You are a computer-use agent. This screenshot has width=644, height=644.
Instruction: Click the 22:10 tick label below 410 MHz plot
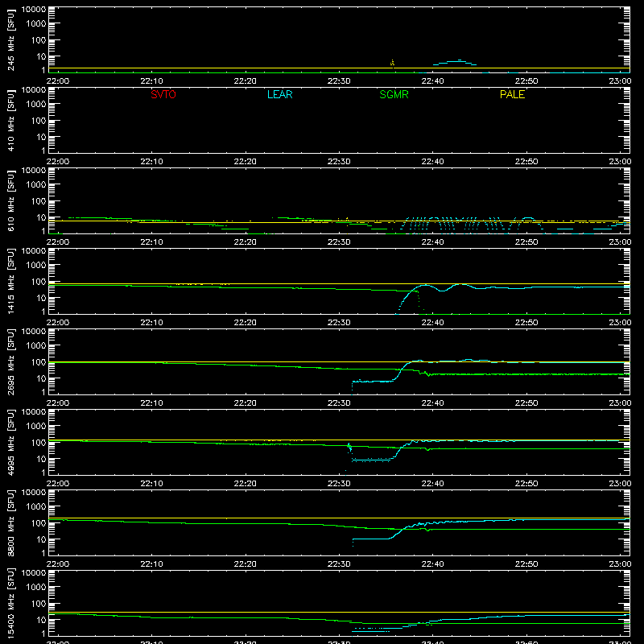coord(151,162)
